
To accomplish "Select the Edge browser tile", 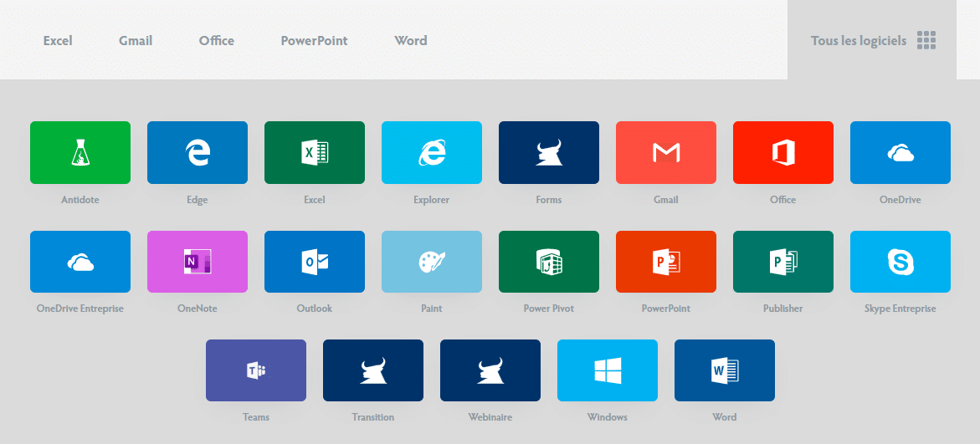I will point(198,152).
